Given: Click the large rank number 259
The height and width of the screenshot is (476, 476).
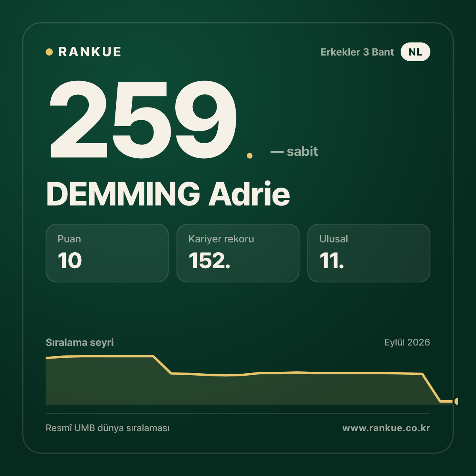Looking at the screenshot, I should (143, 119).
